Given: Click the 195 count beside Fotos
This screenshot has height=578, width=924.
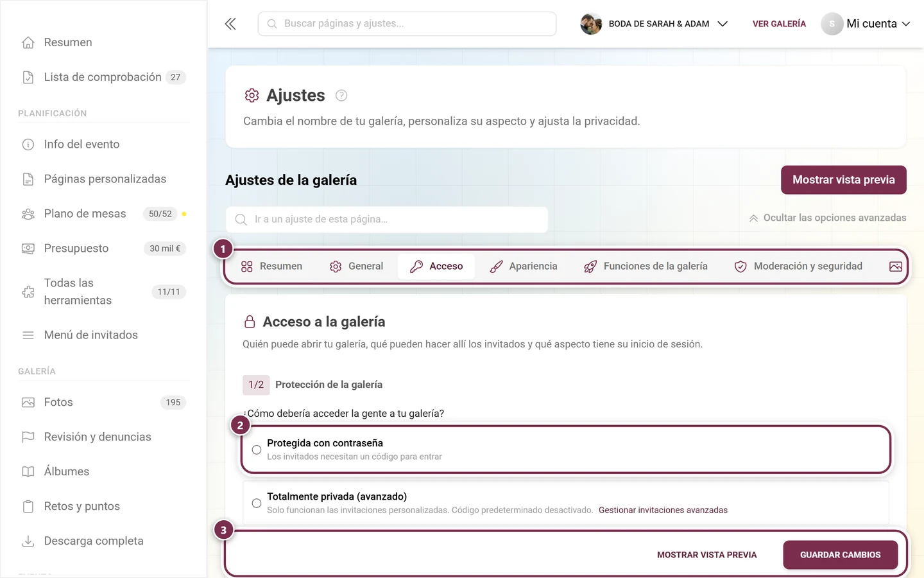Looking at the screenshot, I should click(173, 403).
